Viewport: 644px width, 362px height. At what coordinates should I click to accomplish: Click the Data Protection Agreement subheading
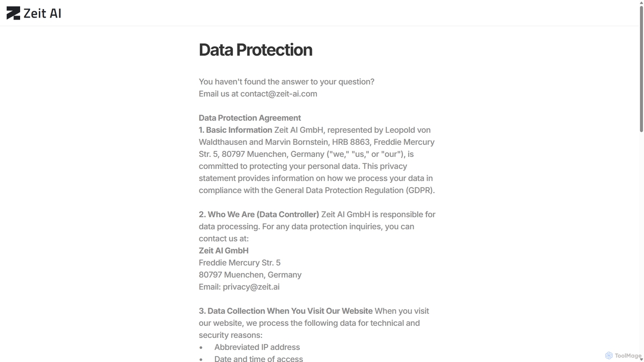pyautogui.click(x=250, y=118)
